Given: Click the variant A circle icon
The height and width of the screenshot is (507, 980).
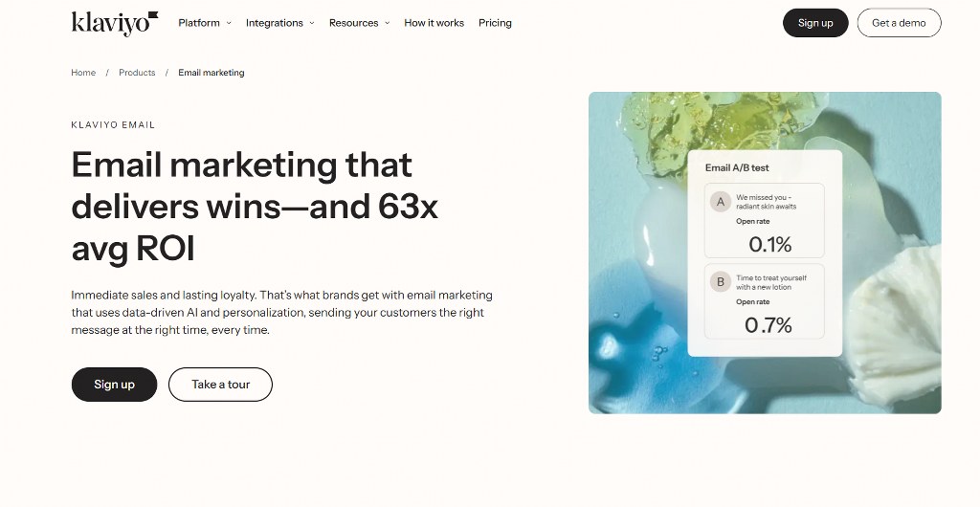Looking at the screenshot, I should 720,202.
